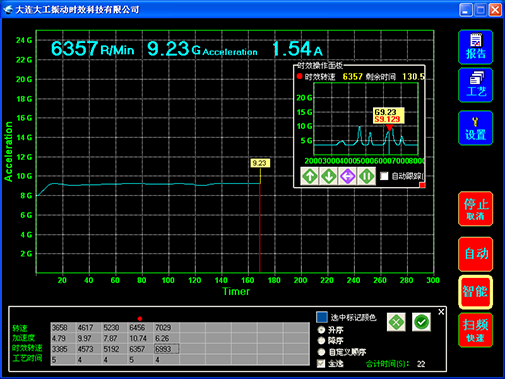Click the red 自动 auto button
505x379 pixels.
475,254
